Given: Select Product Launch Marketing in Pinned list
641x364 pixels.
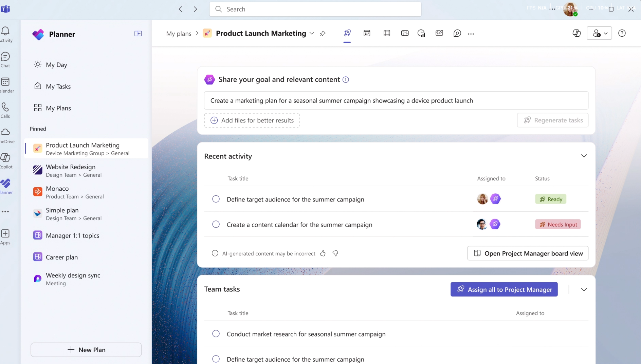Looking at the screenshot, I should (87, 149).
